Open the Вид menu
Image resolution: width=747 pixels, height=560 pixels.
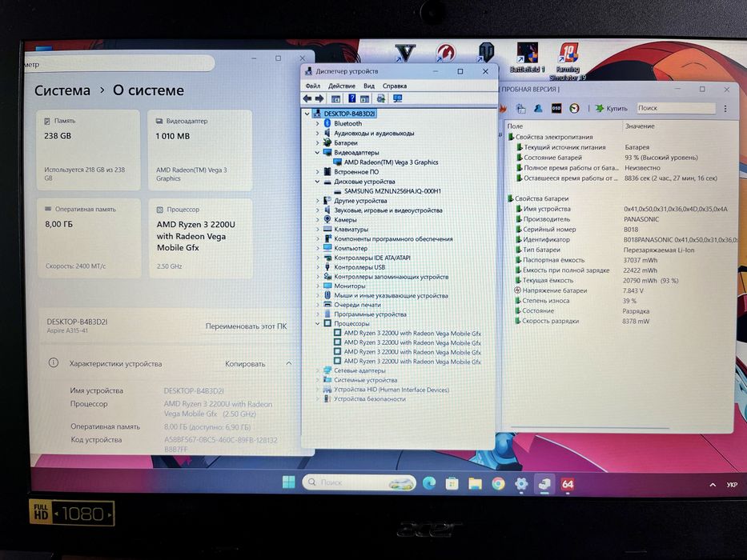tap(369, 86)
